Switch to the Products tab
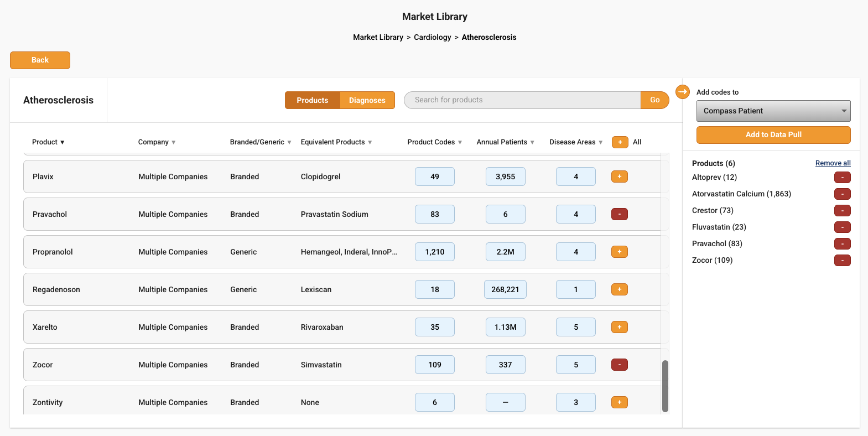The width and height of the screenshot is (868, 436). pyautogui.click(x=312, y=100)
